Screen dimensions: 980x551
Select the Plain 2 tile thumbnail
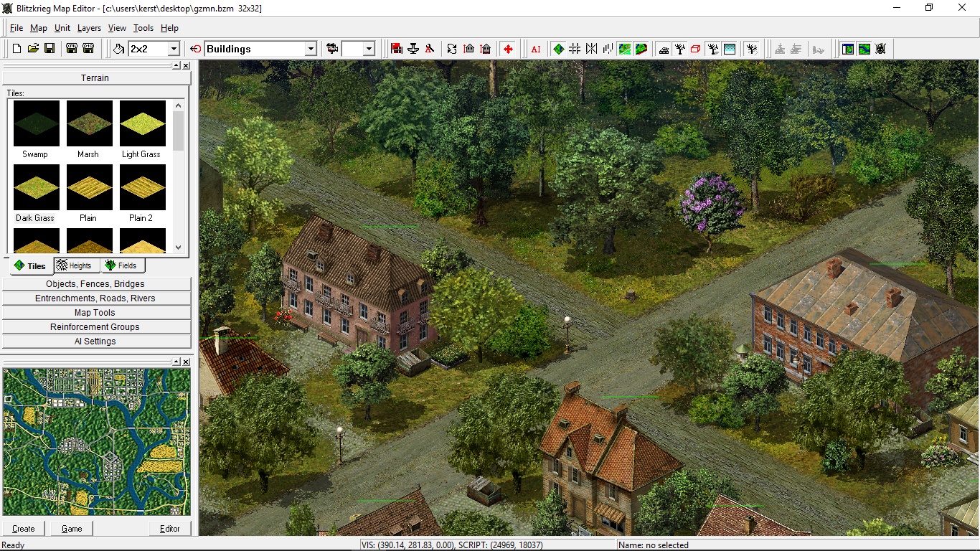tap(143, 187)
